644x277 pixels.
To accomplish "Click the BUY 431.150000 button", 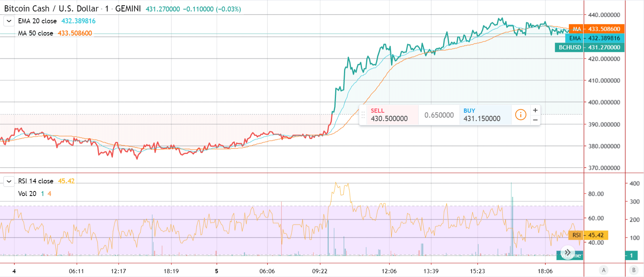I will 485,115.
